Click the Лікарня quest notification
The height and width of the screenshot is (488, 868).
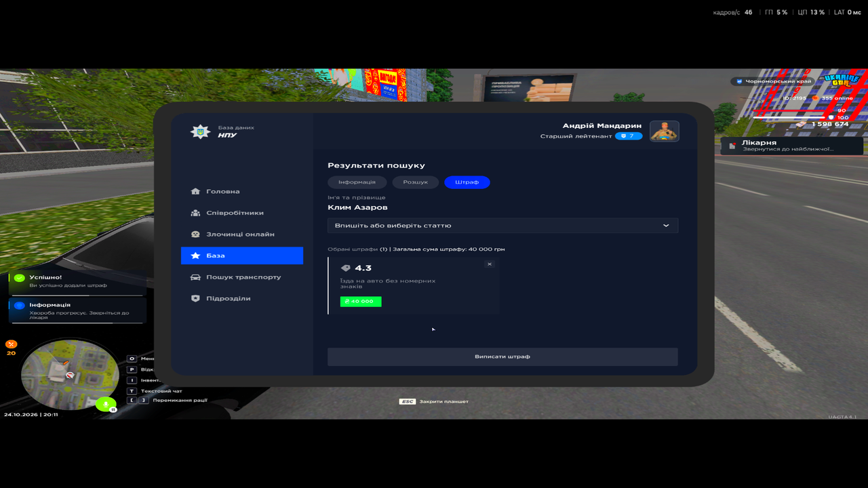(792, 146)
